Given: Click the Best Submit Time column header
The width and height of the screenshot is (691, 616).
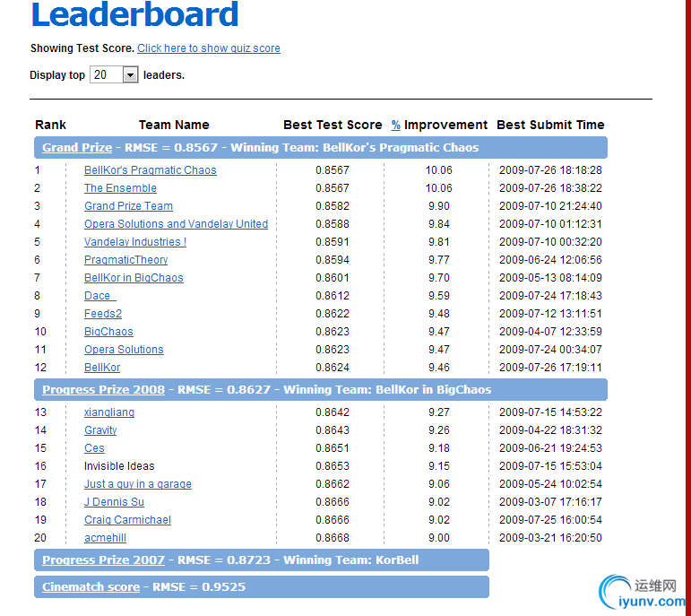Looking at the screenshot, I should coord(550,125).
